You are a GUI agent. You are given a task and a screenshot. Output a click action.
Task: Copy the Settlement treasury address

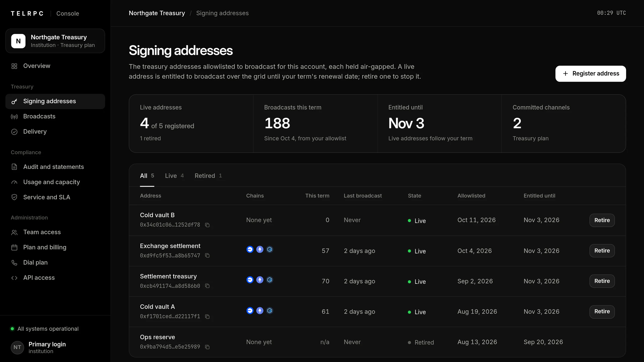pos(207,286)
